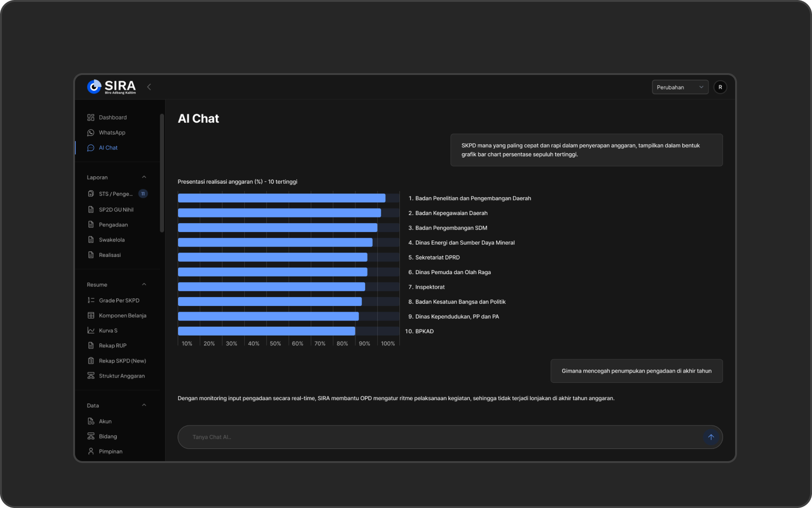Select AI Chat menu item
Image resolution: width=812 pixels, height=508 pixels.
point(108,148)
